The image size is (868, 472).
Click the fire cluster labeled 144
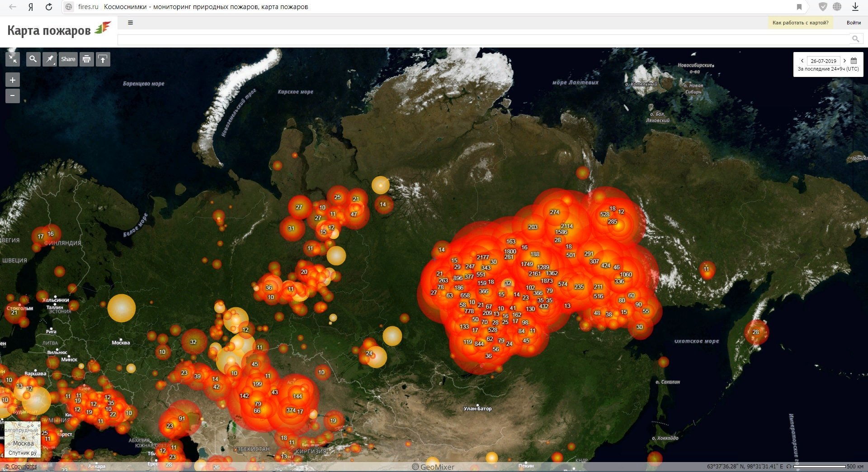click(x=297, y=396)
